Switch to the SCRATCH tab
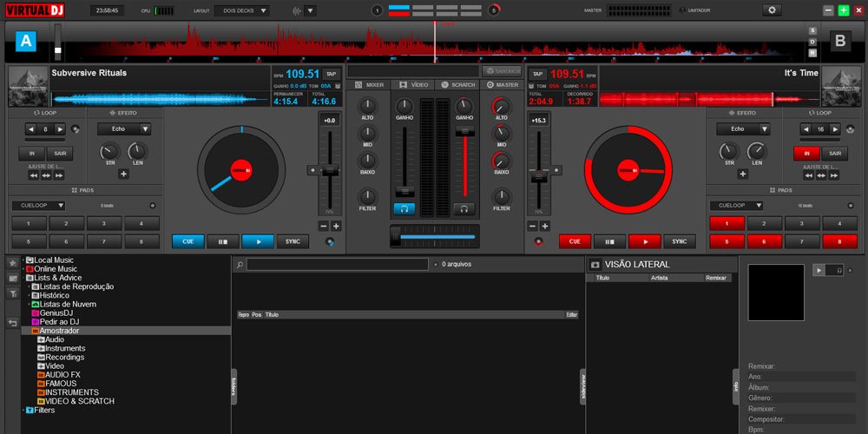The height and width of the screenshot is (434, 868). click(457, 85)
